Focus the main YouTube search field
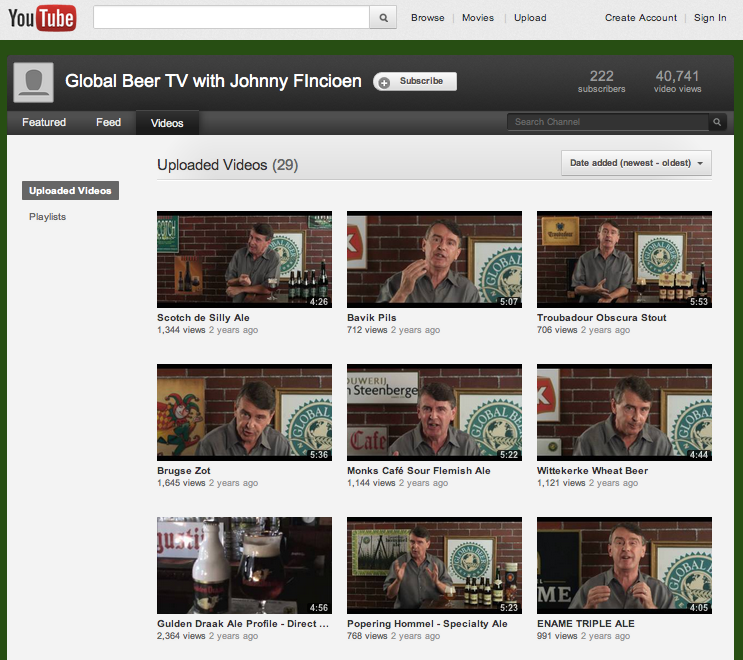The width and height of the screenshot is (743, 660). click(x=231, y=18)
